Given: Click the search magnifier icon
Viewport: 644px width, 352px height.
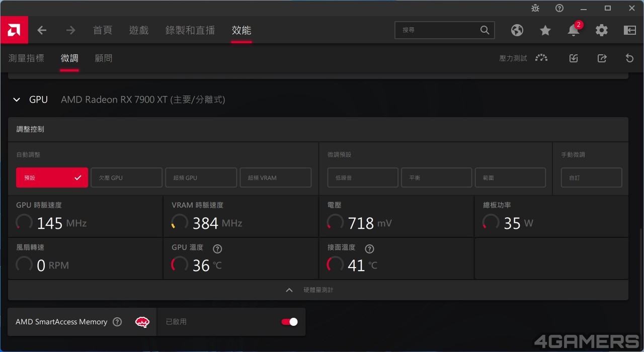Looking at the screenshot, I should click(x=485, y=30).
